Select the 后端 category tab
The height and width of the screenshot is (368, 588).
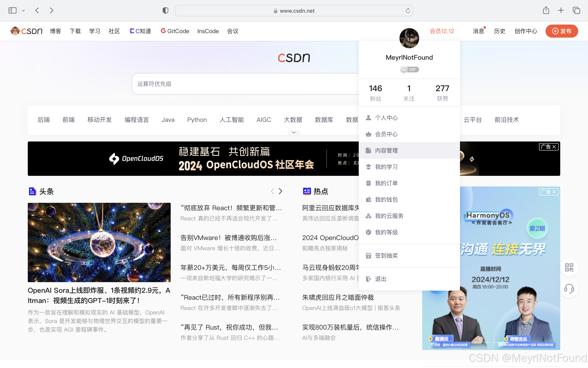(x=44, y=120)
